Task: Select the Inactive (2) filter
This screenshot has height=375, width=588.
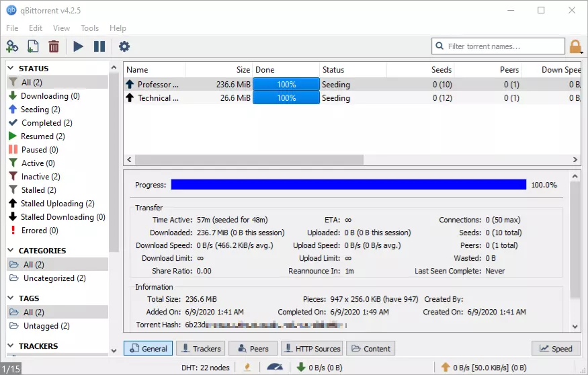Action: point(57,177)
